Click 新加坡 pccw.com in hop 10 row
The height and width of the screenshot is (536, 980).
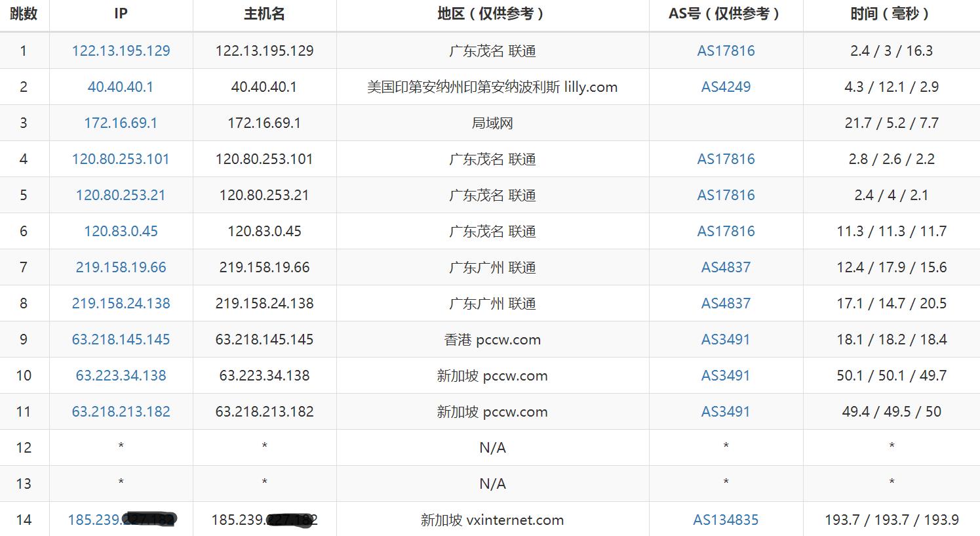[492, 376]
